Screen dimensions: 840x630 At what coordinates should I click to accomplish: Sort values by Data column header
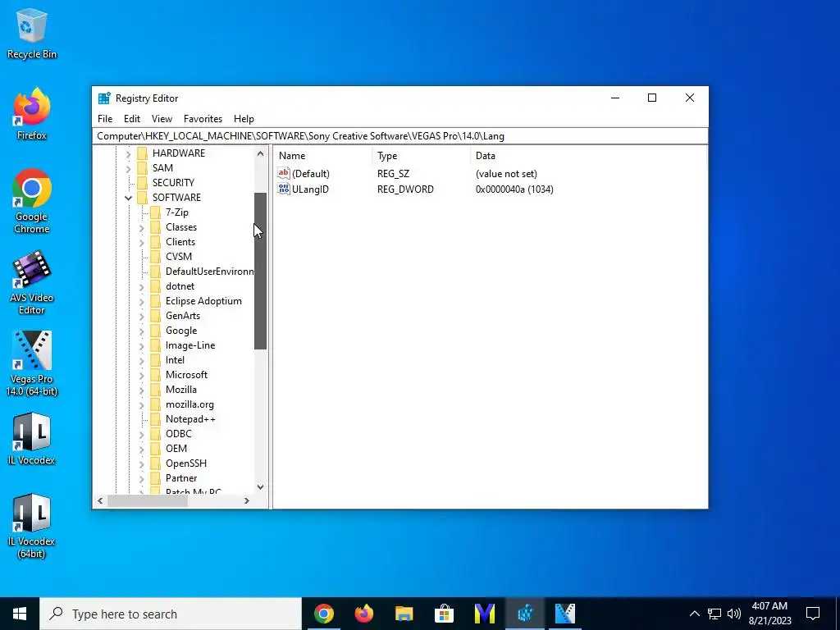(588, 156)
